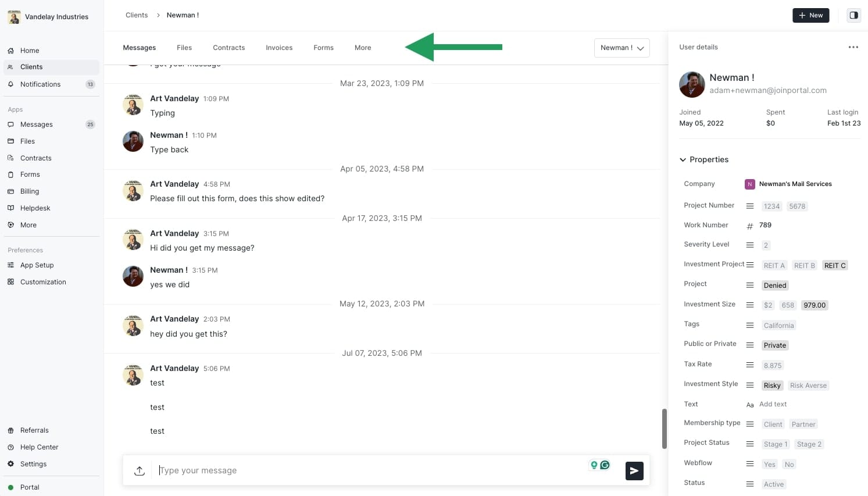Open the Newman ! dropdown selector
Screen dimensions: 868x496
coord(621,48)
